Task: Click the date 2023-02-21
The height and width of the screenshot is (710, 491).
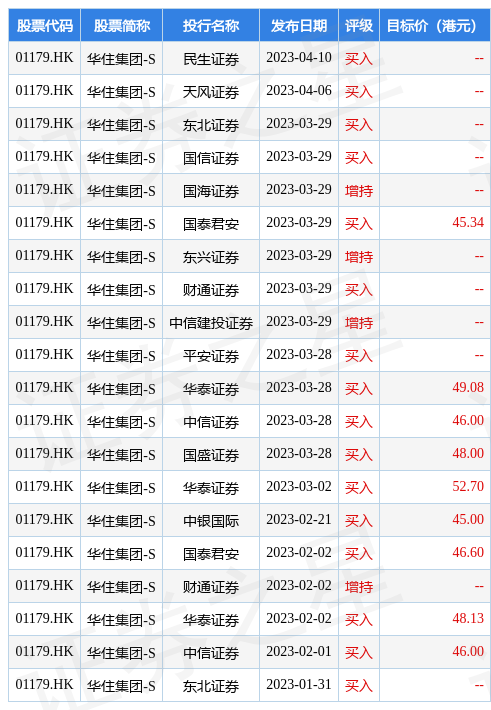Action: point(299,519)
